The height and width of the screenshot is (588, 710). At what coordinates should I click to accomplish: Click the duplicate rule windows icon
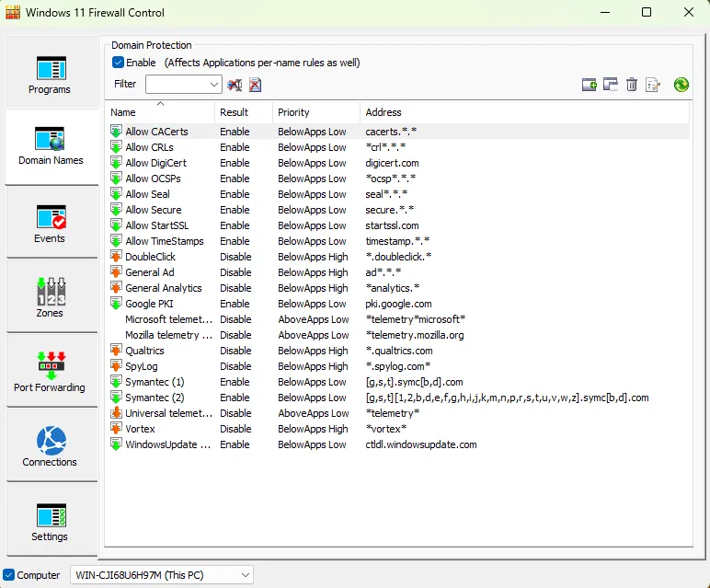[611, 85]
